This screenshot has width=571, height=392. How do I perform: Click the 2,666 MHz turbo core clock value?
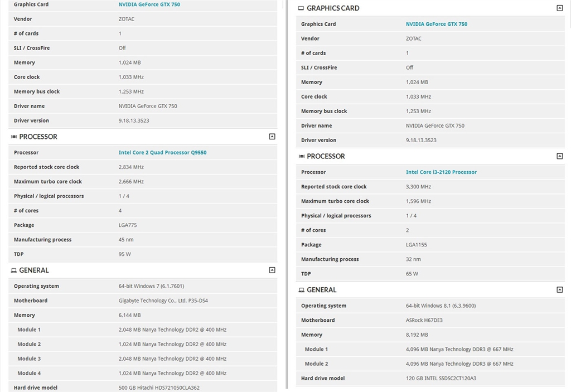(x=131, y=182)
